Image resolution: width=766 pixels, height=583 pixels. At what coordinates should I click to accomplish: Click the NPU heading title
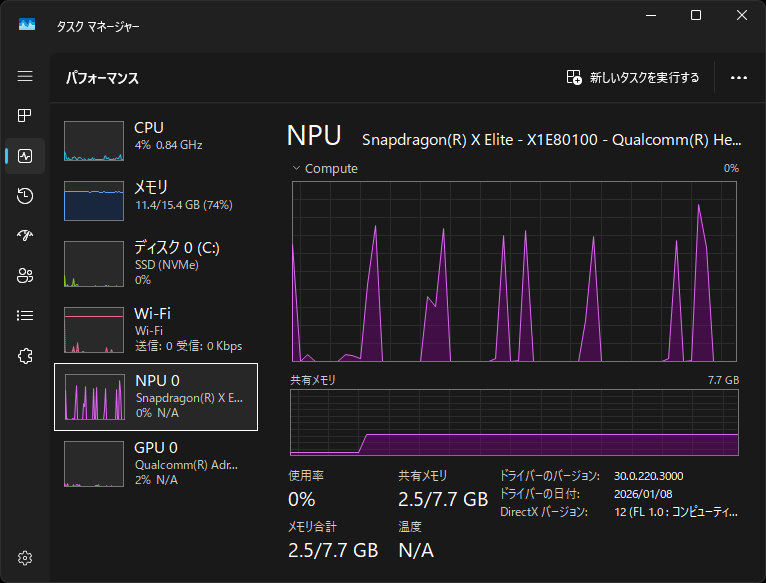point(314,135)
